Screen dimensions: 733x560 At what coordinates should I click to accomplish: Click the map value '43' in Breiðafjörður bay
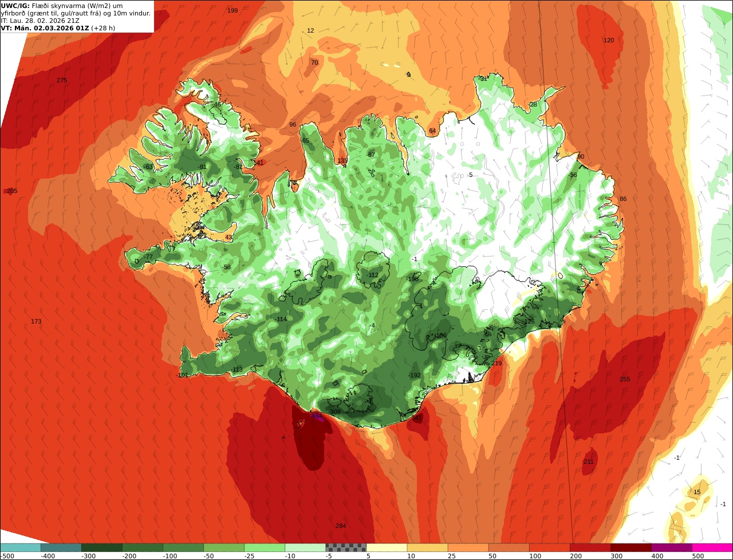(228, 237)
